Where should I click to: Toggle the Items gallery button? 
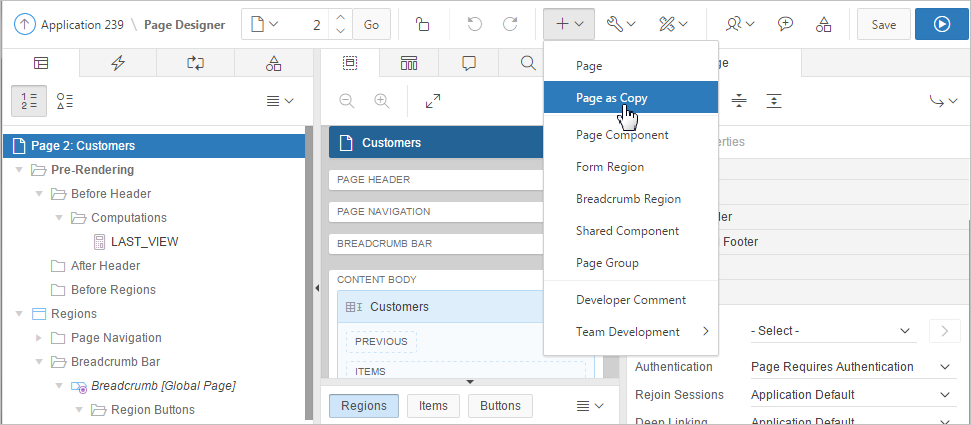point(433,405)
